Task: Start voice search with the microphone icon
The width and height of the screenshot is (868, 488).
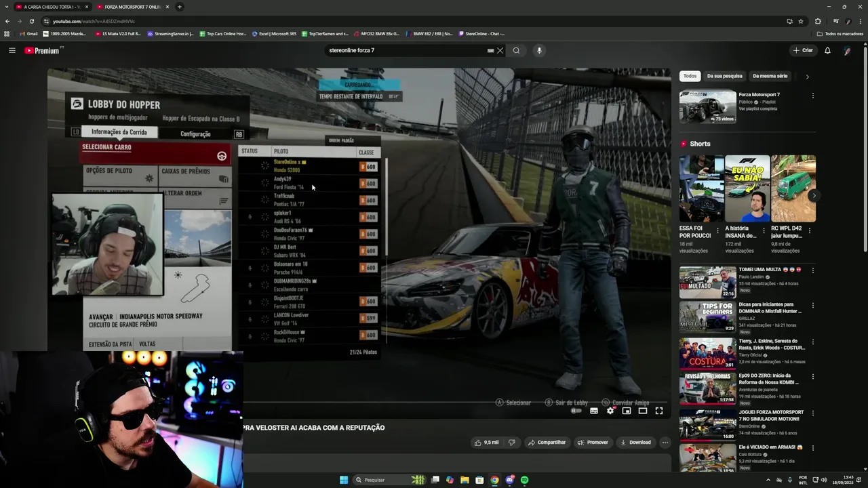Action: pos(539,50)
